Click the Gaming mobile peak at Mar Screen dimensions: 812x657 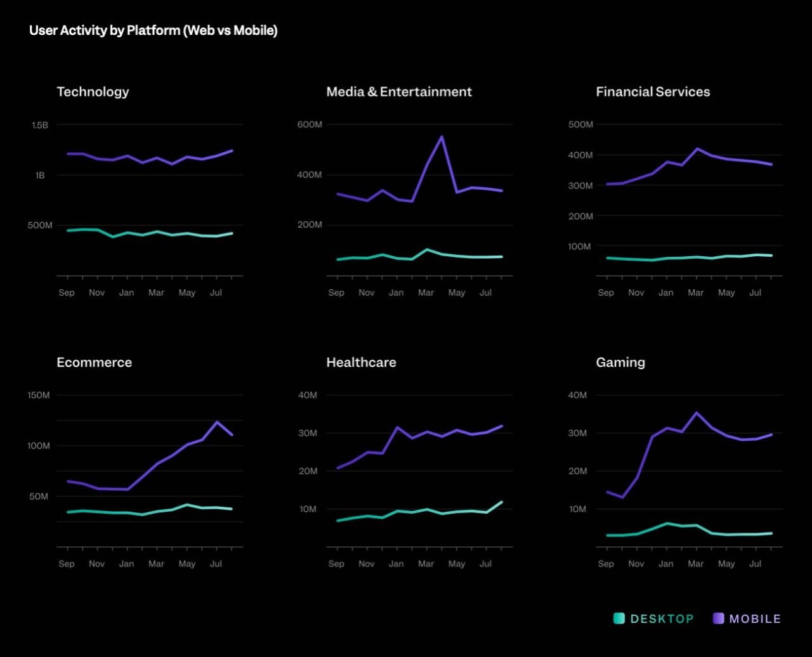697,413
